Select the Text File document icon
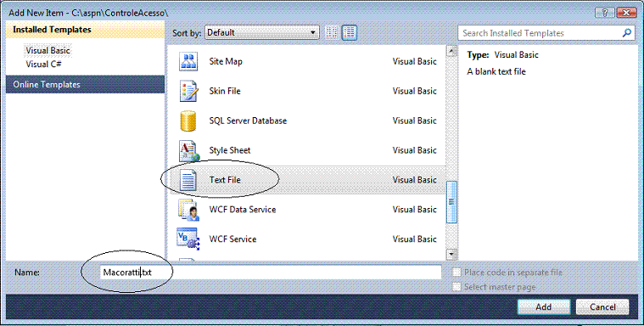 click(188, 181)
